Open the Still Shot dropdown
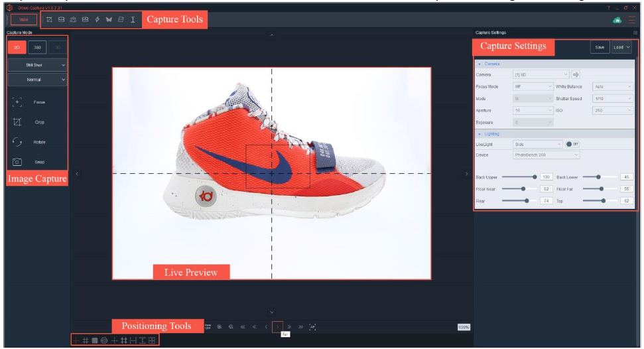The image size is (644, 349). (x=37, y=65)
